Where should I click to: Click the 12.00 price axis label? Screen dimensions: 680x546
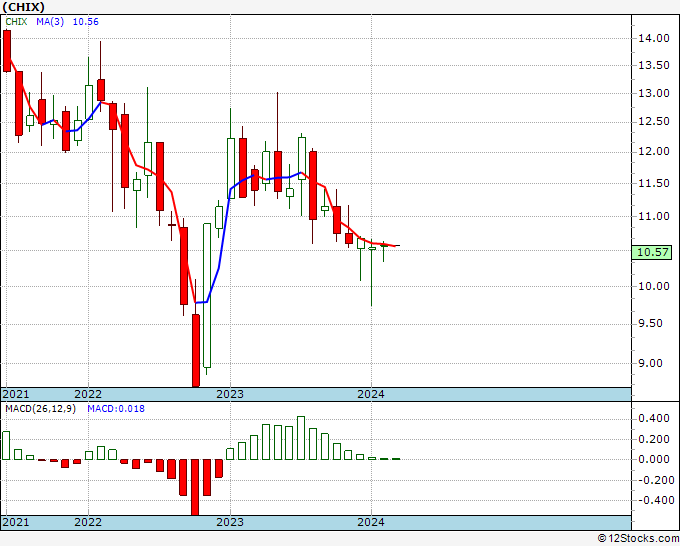tap(654, 152)
